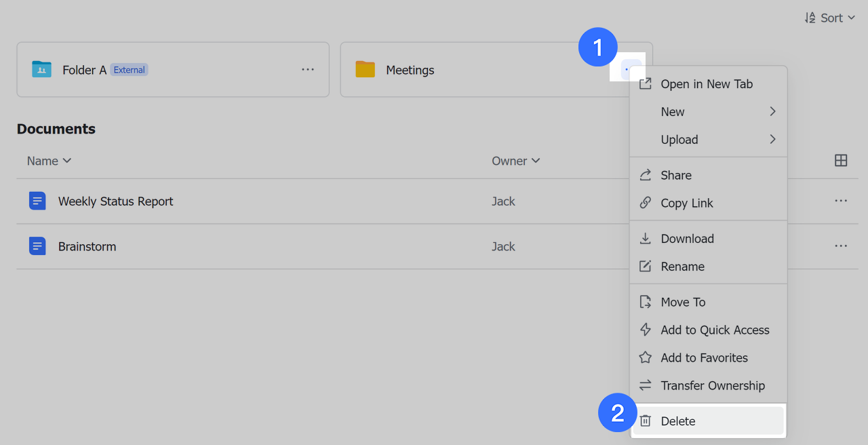
Task: Click the Meetings folder icon
Action: [x=366, y=69]
